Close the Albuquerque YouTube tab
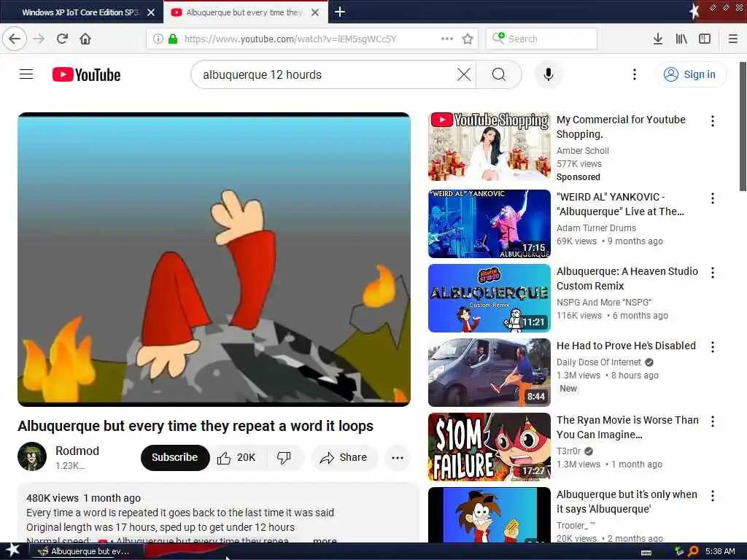747x560 pixels. coord(315,12)
